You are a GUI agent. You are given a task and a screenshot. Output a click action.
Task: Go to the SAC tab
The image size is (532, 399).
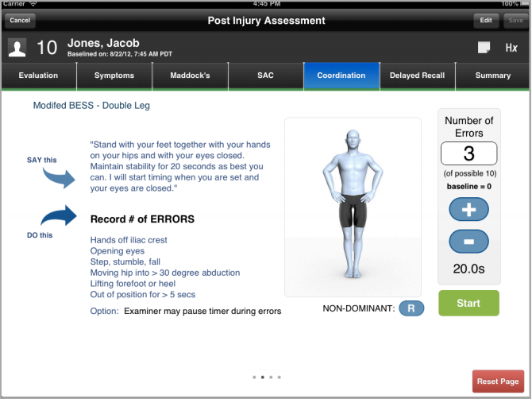266,76
